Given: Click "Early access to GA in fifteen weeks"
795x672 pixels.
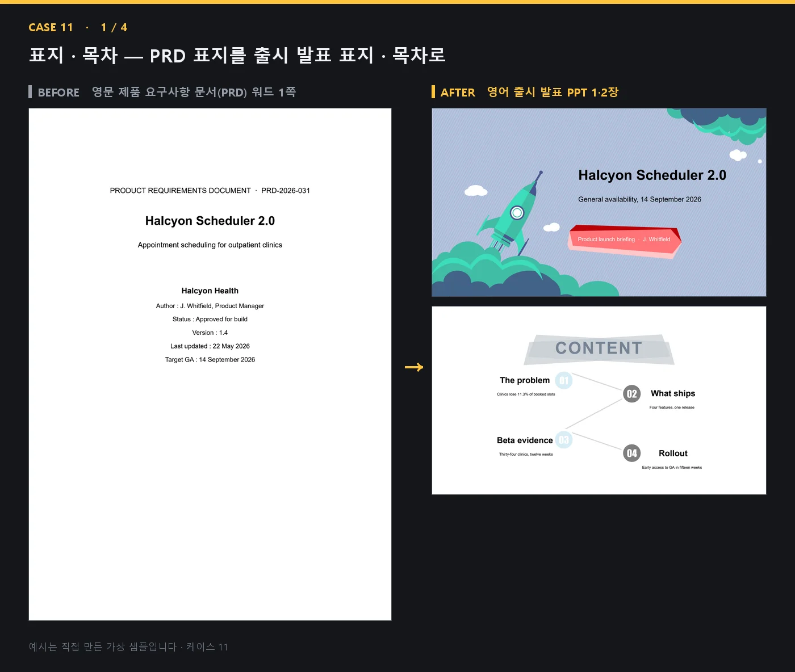Looking at the screenshot, I should click(672, 468).
